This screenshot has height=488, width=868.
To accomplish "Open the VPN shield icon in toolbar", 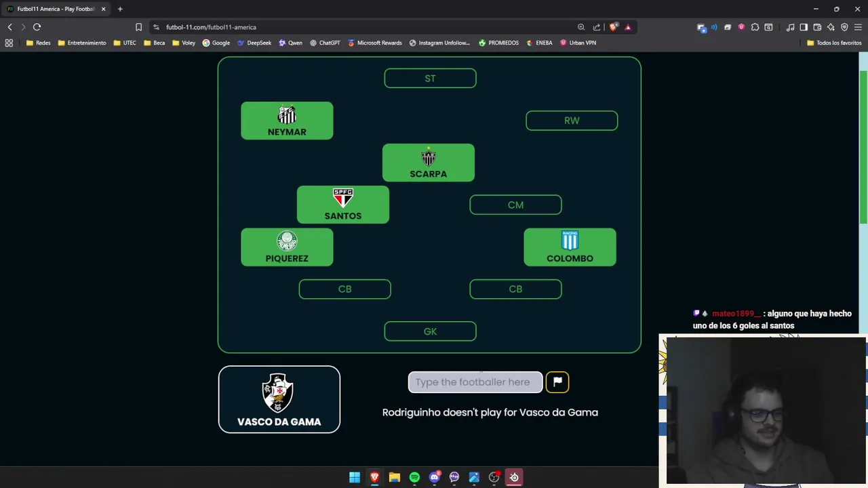I will (844, 27).
